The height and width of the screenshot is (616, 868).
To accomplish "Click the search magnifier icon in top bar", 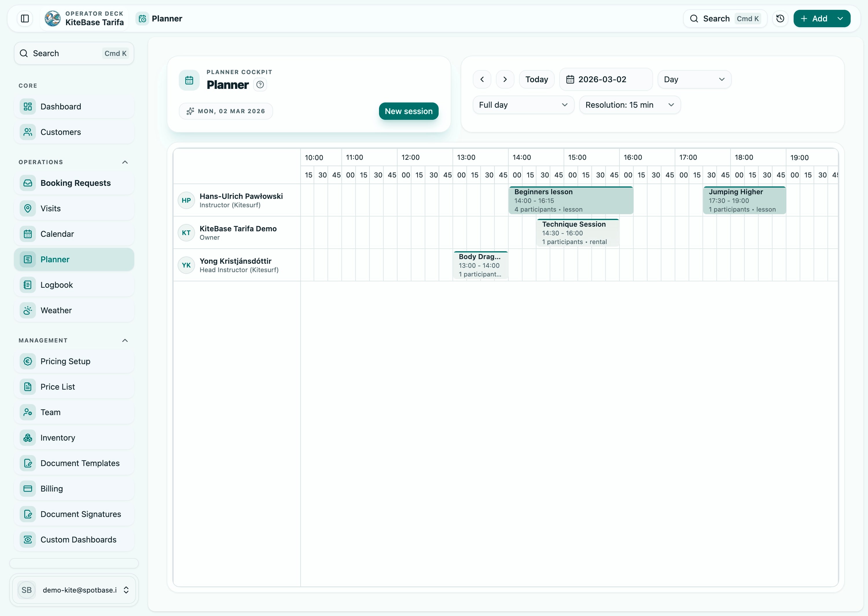I will 695,18.
